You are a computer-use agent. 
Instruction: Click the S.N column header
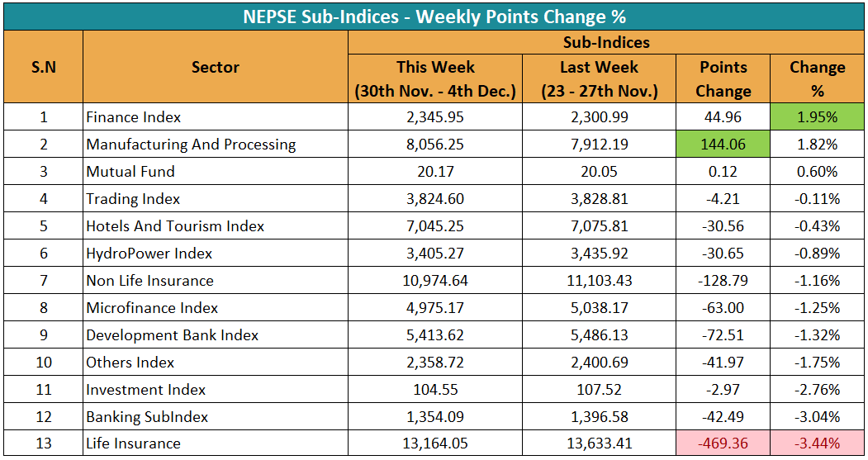44,68
